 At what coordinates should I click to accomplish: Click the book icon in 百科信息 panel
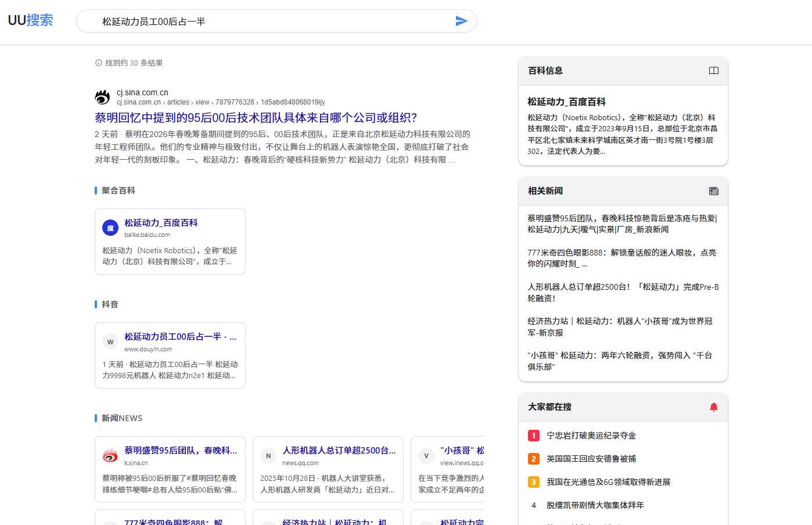point(713,71)
